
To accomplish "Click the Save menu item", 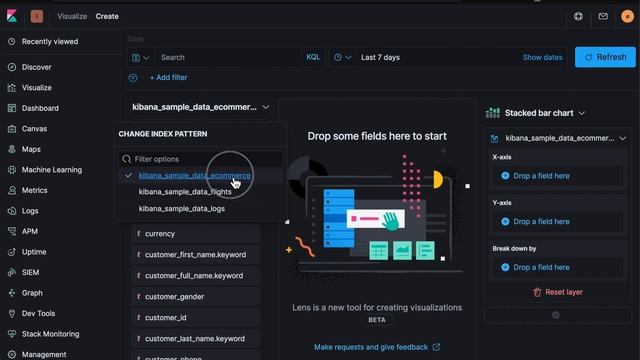I will point(136,39).
